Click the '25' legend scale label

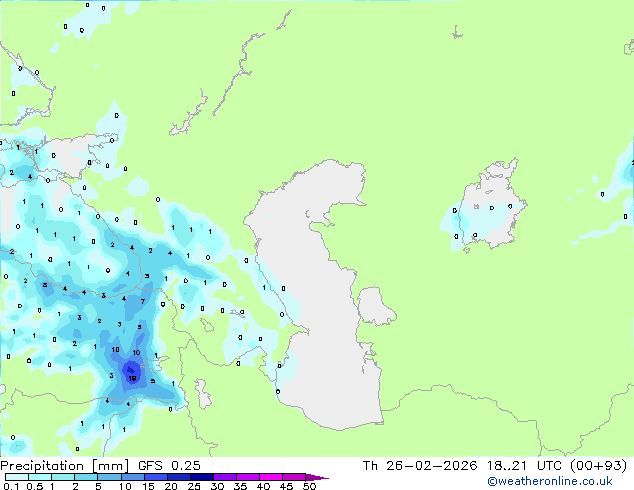coord(194,486)
